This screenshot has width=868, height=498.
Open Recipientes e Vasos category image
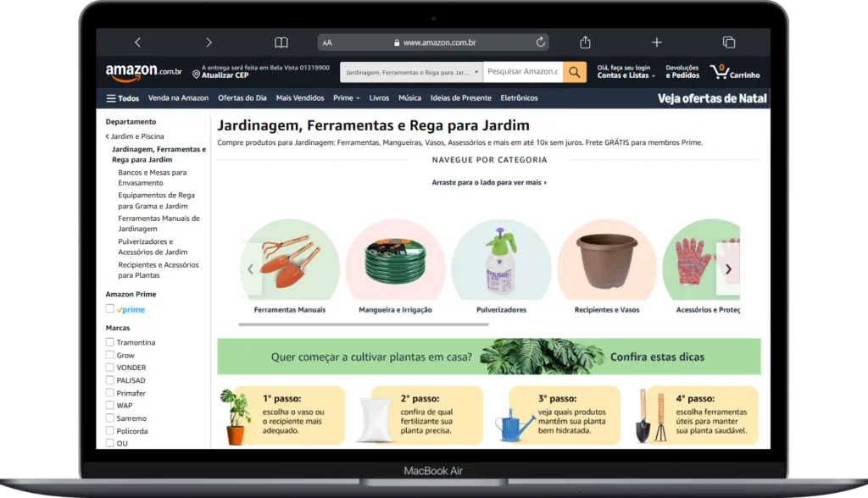607,260
